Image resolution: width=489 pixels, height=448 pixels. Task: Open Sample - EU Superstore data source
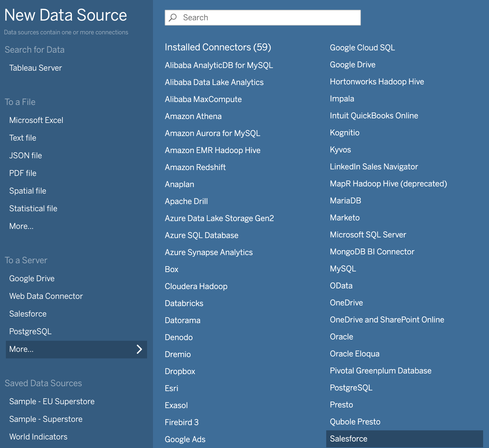[52, 402]
